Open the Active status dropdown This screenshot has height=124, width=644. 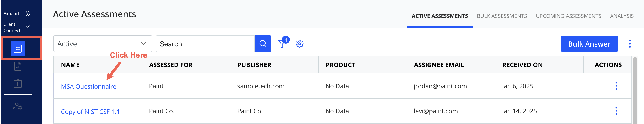pos(103,44)
